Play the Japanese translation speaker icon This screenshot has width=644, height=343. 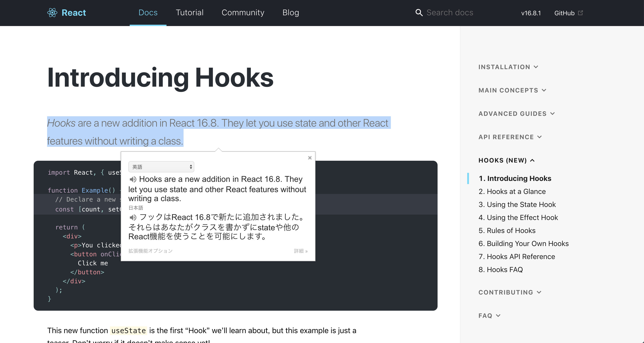point(133,217)
